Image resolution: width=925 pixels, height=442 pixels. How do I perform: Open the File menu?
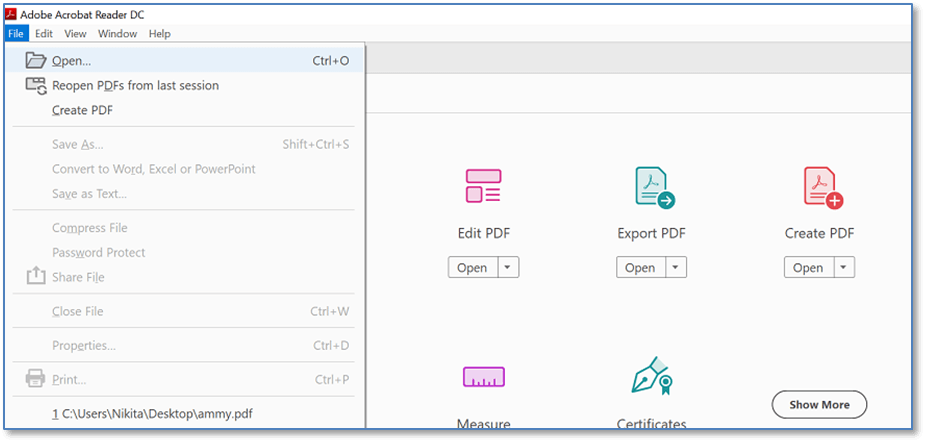click(x=15, y=34)
